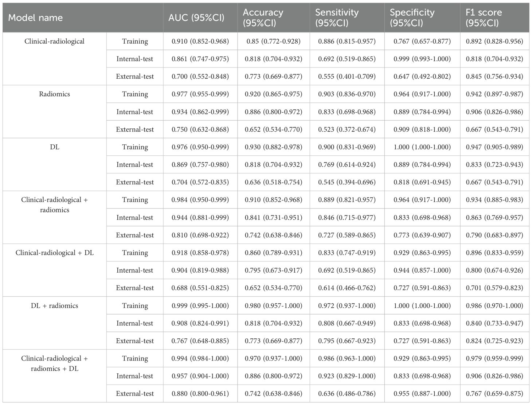Select the DL + radiomics model cell
The width and height of the screenshot is (532, 405).
pyautogui.click(x=54, y=305)
